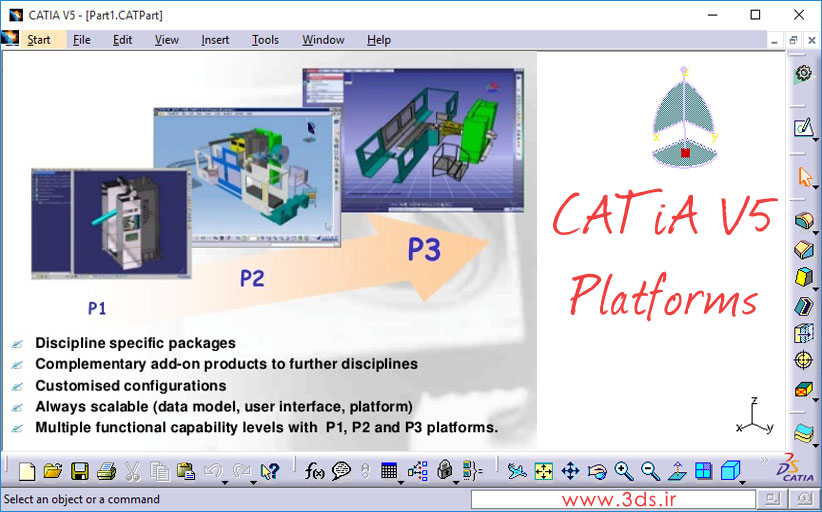Click the Zoom Out magnifier
The width and height of the screenshot is (822, 512).
coord(650,471)
